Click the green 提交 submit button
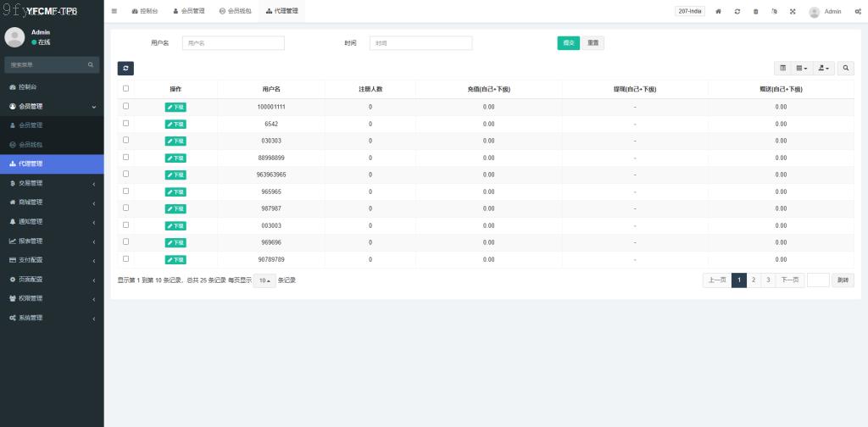Viewport: 868px width, 427px height. click(x=568, y=43)
